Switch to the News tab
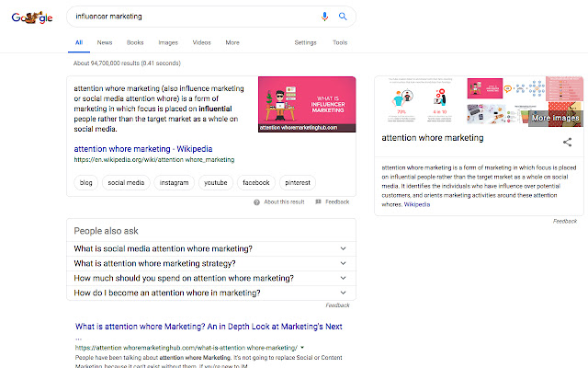588x368 pixels. [105, 42]
